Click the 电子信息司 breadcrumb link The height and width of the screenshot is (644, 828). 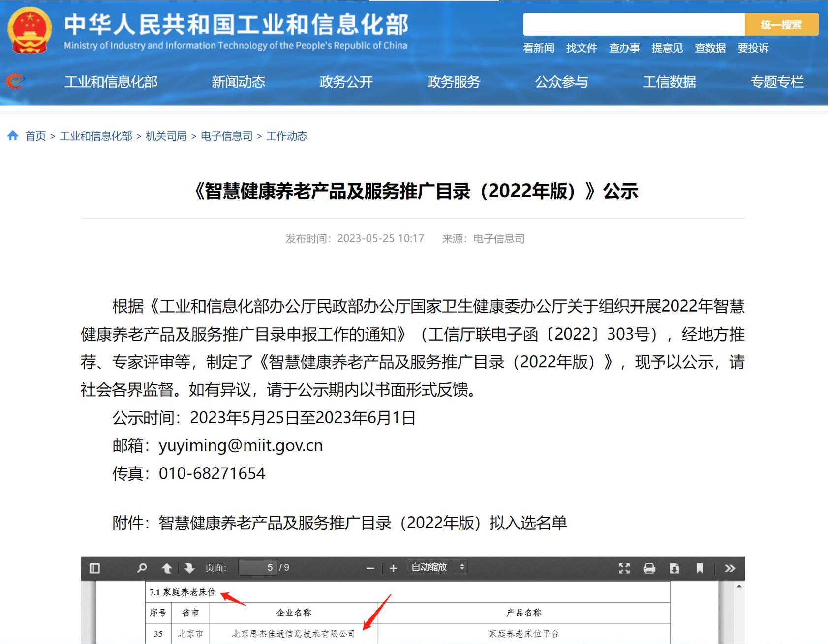(226, 136)
